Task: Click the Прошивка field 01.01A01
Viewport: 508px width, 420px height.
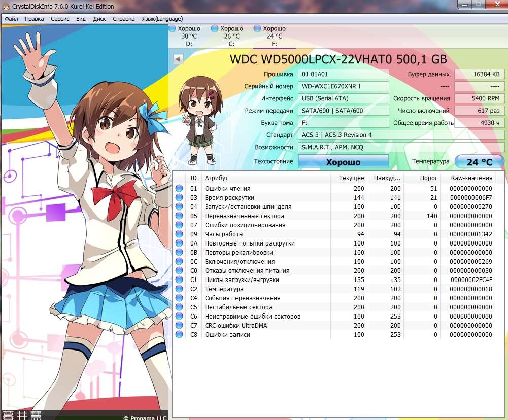Action: tap(343, 74)
